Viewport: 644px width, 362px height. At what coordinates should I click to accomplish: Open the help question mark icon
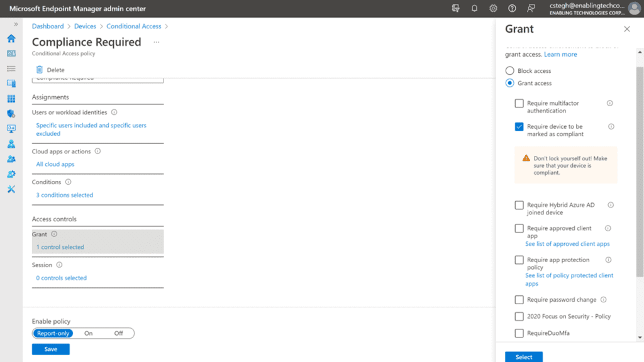tap(512, 8)
